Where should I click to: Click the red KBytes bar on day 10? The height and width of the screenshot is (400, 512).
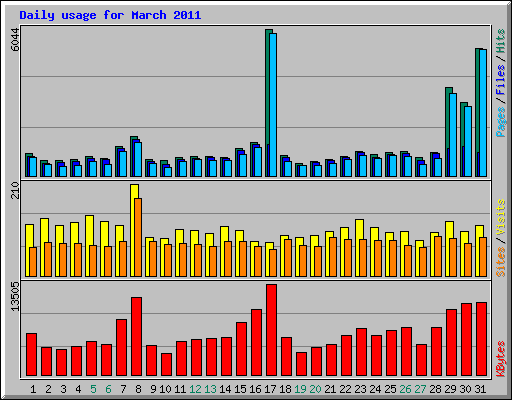pos(166,365)
